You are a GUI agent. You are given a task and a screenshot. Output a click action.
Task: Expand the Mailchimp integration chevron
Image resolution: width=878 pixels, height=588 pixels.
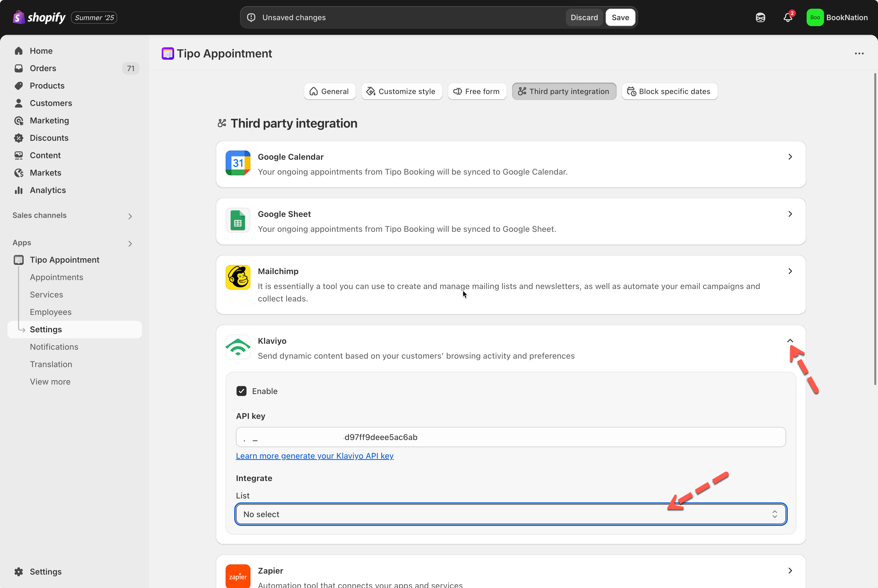[790, 271]
